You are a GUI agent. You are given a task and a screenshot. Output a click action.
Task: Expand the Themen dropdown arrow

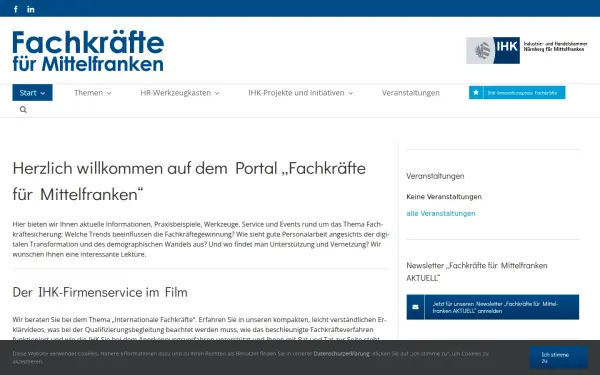point(109,93)
